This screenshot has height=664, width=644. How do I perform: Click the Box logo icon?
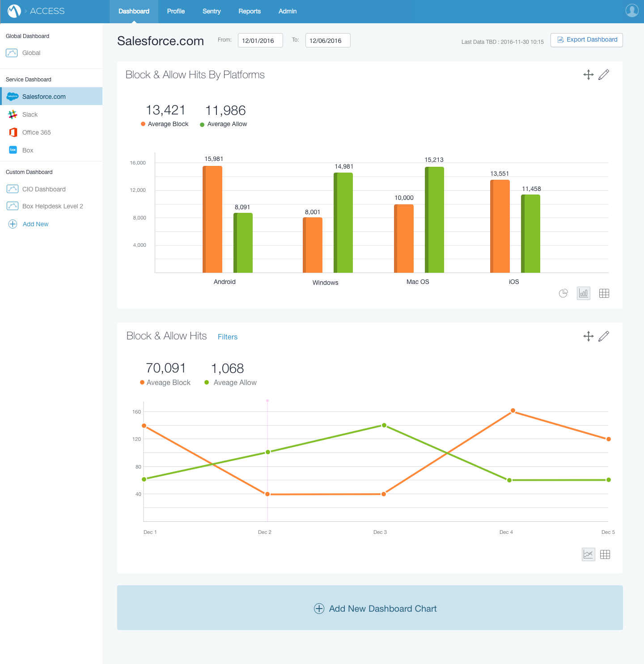click(x=13, y=150)
